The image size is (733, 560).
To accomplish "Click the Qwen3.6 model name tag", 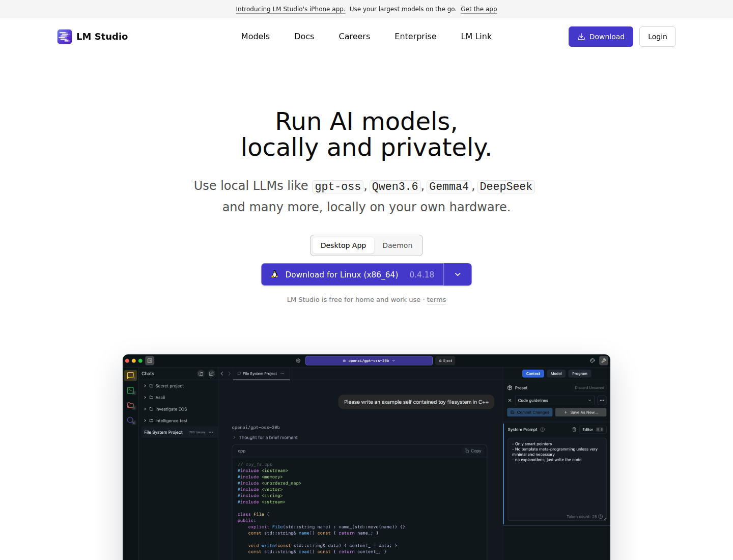I will coord(395,186).
